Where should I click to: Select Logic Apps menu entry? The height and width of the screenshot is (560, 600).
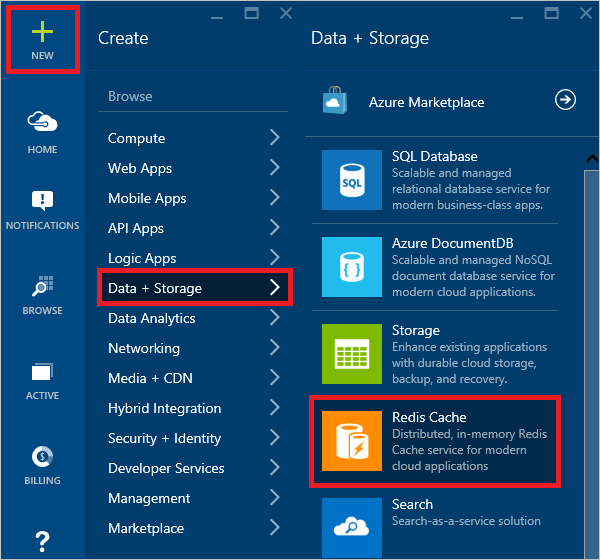coord(142,258)
